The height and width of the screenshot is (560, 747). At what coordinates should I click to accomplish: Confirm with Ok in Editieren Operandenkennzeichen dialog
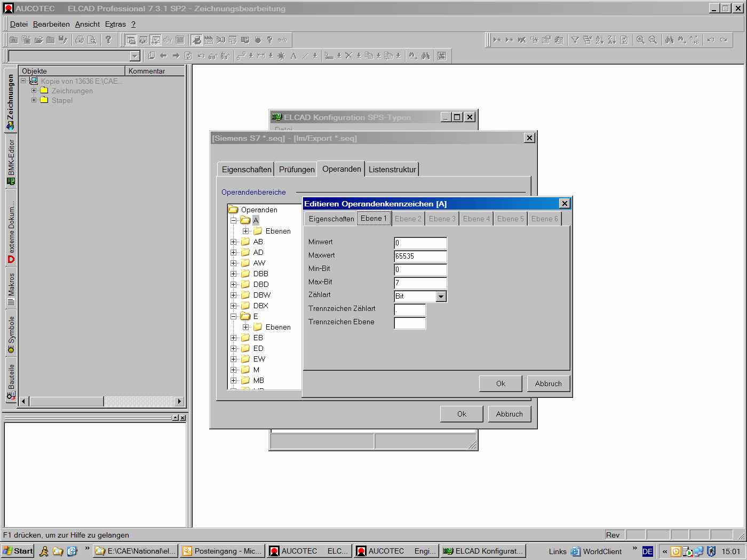(x=500, y=383)
